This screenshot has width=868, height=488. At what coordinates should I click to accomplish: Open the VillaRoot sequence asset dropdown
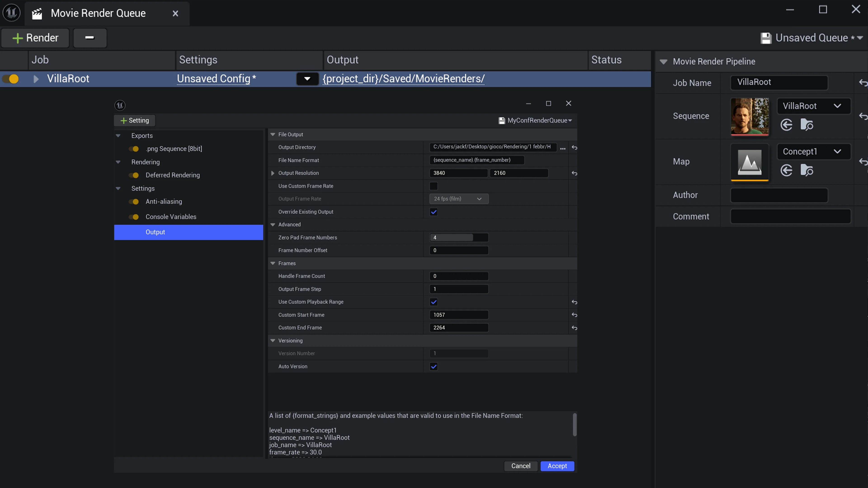[814, 106]
